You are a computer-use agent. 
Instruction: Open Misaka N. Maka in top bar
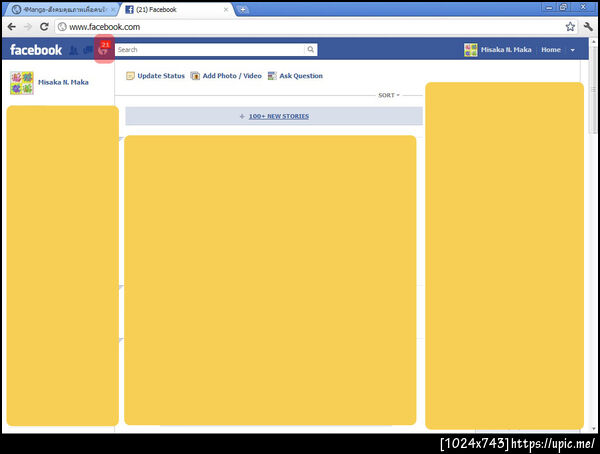[506, 49]
